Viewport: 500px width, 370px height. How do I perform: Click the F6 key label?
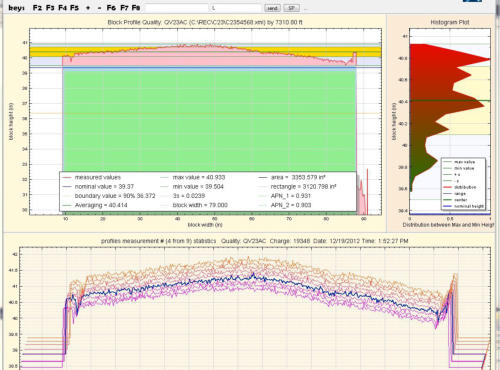coord(111,8)
